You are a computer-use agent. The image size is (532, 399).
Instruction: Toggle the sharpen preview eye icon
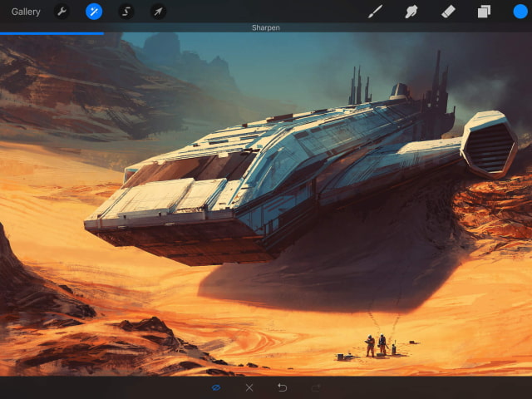[216, 387]
